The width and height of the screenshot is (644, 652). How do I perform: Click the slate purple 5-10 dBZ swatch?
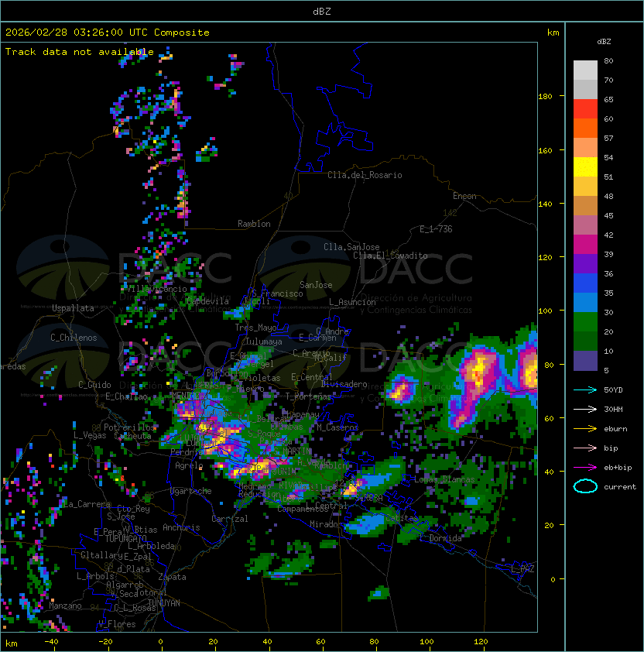(x=585, y=361)
